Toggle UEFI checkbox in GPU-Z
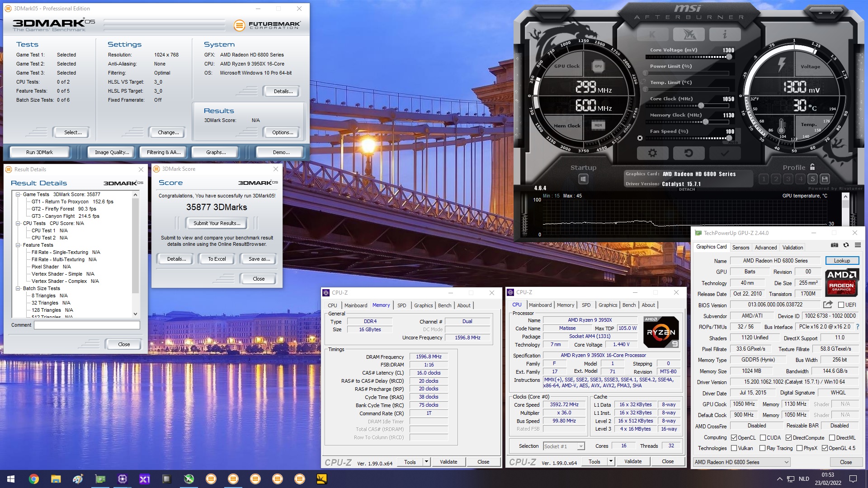The height and width of the screenshot is (488, 868). [841, 305]
